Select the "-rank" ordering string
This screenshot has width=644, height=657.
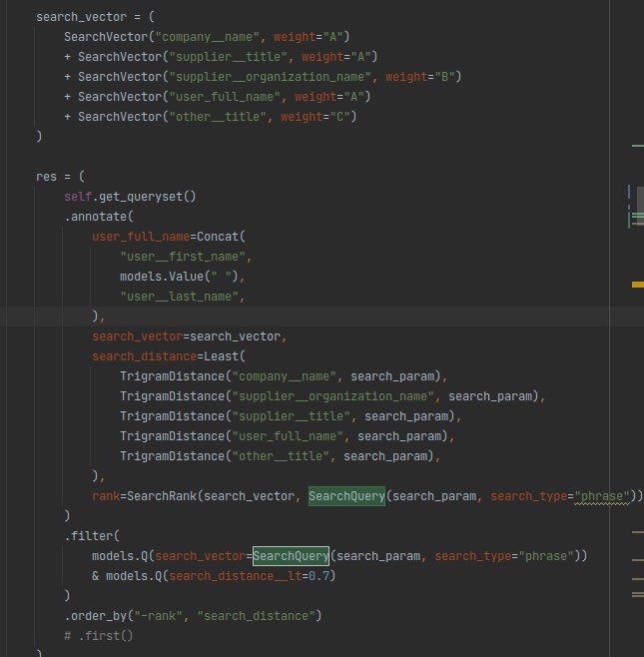coord(159,616)
